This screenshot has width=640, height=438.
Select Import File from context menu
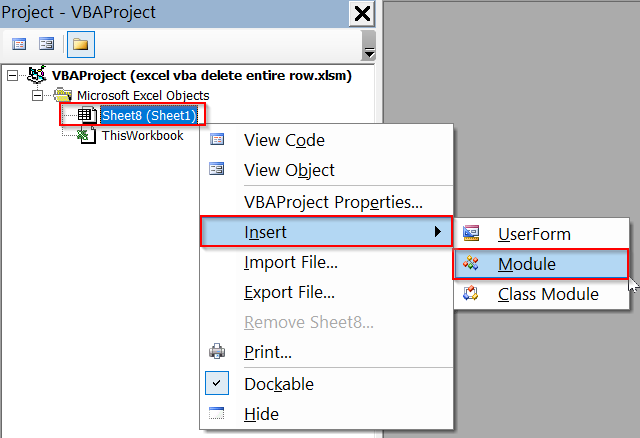point(290,263)
